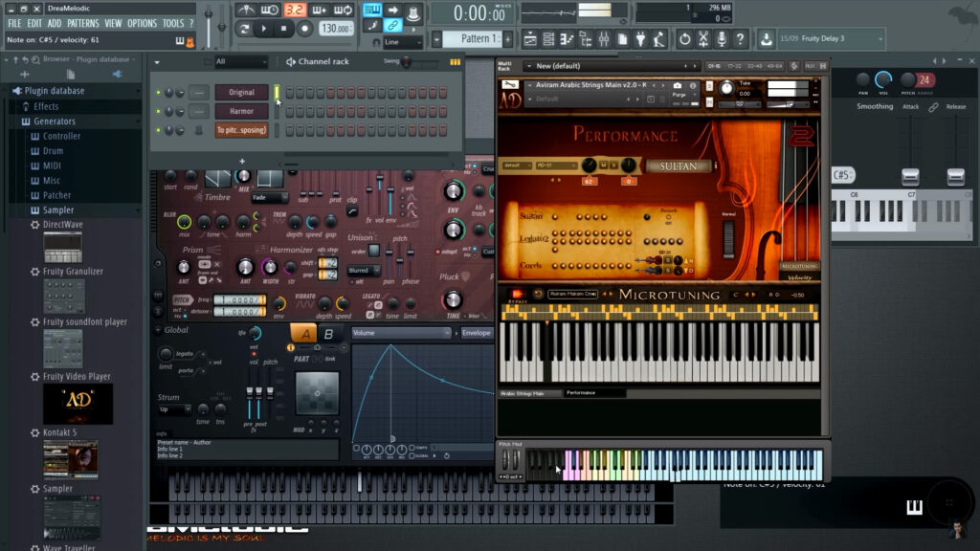Select the Original channel button
This screenshot has height=551, width=980.
tap(241, 93)
